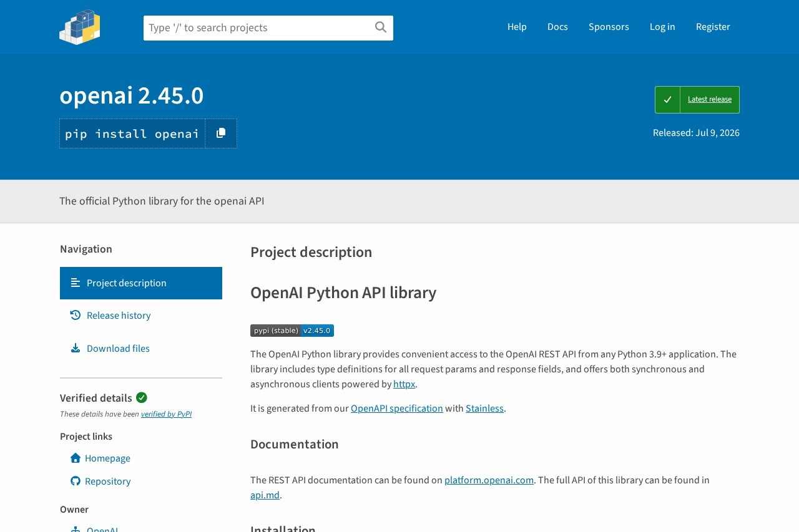This screenshot has height=532, width=799.
Task: Click the Download files arrow icon
Action: pos(76,348)
